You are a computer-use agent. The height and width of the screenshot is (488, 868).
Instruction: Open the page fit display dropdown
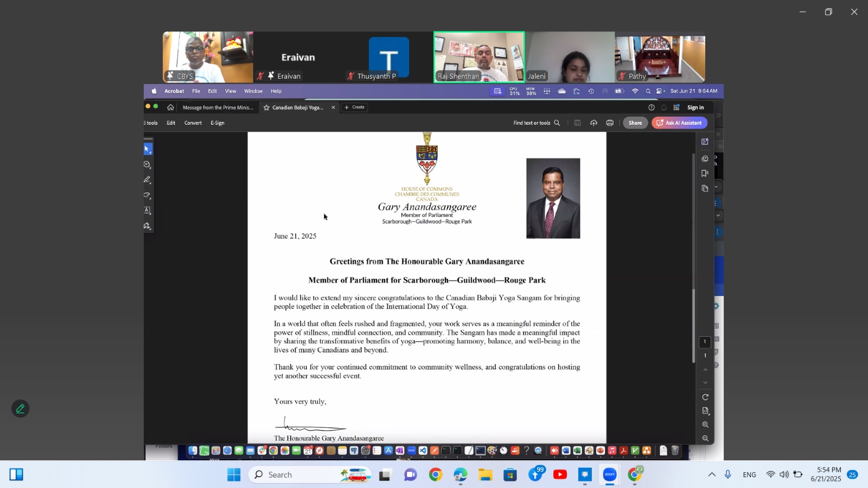point(705,411)
